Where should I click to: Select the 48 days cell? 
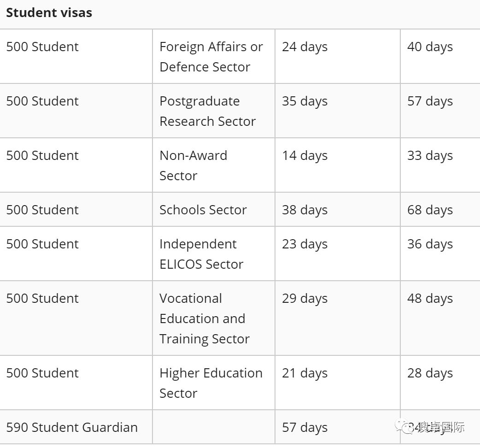(430, 299)
